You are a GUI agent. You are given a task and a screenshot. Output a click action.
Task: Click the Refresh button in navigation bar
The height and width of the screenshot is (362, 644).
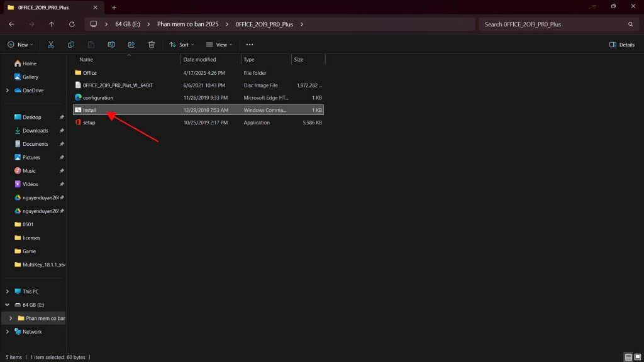(72, 24)
